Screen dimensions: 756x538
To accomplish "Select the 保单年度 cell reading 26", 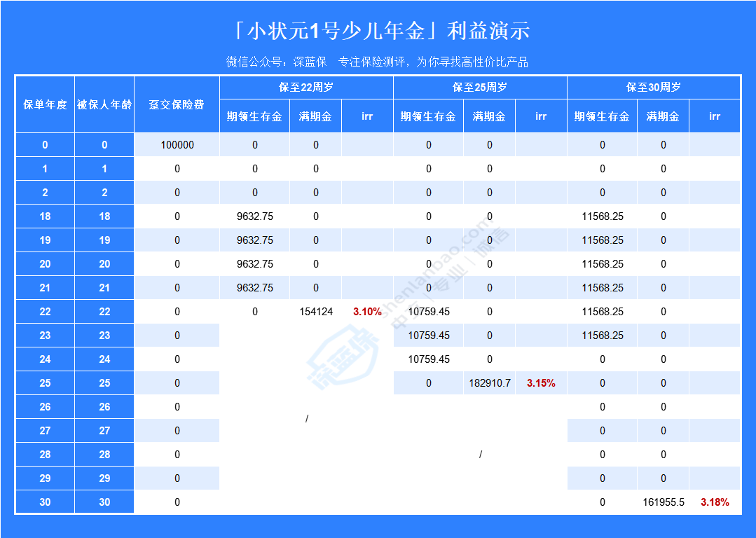I will 46,407.
